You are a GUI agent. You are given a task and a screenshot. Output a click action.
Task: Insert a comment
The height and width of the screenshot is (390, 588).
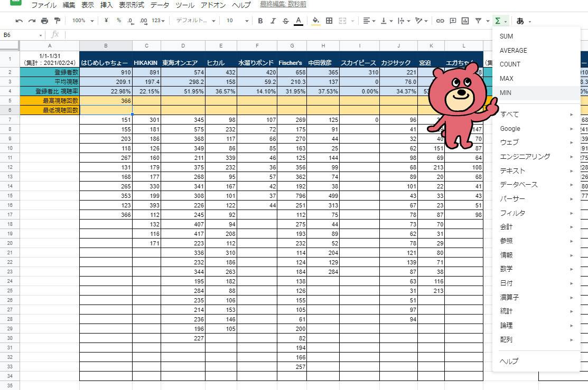[453, 21]
